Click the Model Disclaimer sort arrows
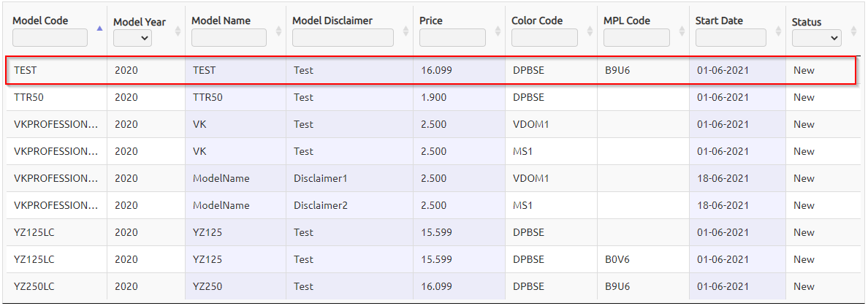This screenshot has height=306, width=868. tap(406, 31)
